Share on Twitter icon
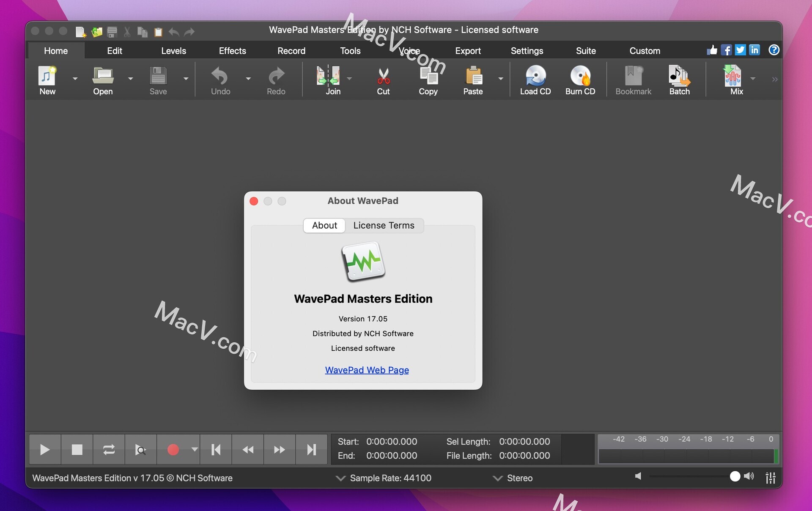The height and width of the screenshot is (511, 812). [740, 50]
